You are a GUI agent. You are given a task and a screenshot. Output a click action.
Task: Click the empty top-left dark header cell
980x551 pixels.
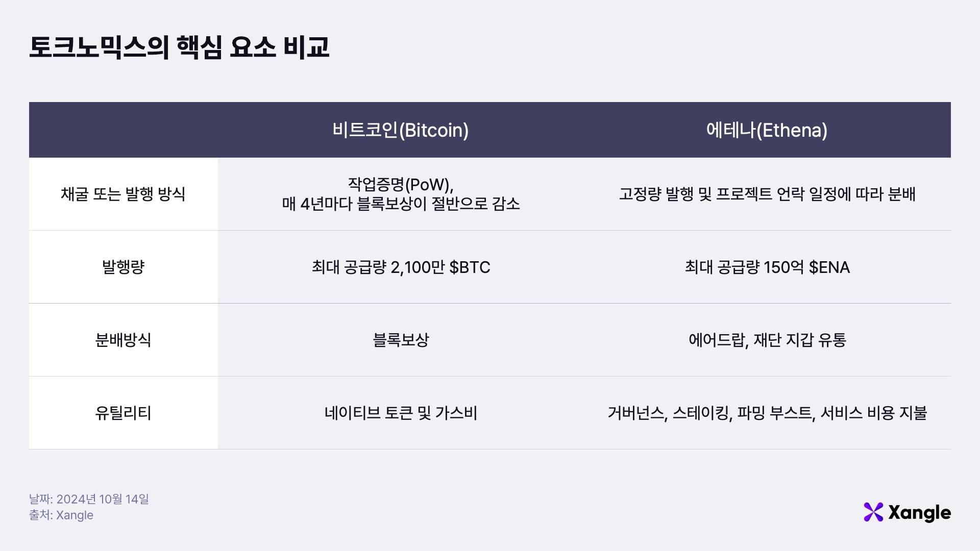pyautogui.click(x=123, y=130)
